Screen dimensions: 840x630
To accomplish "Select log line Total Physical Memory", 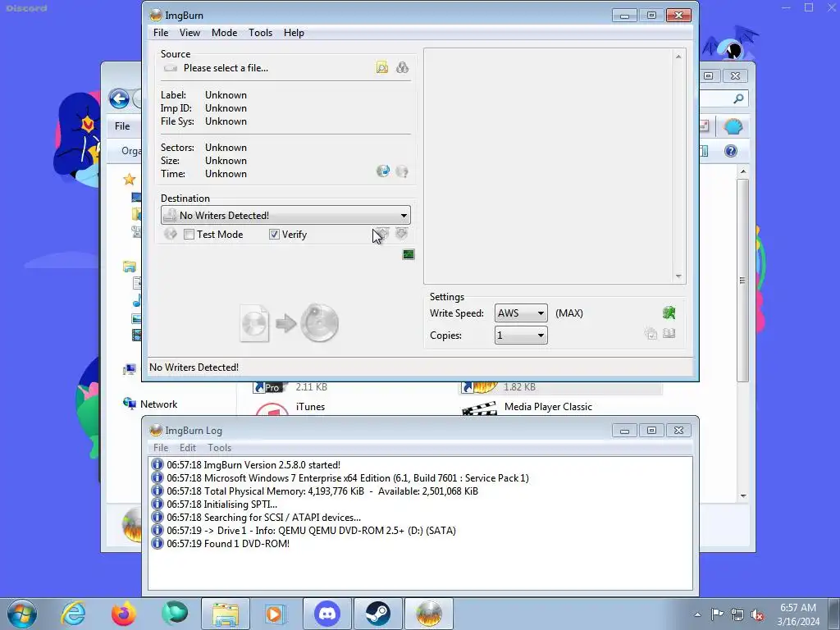I will click(x=322, y=491).
